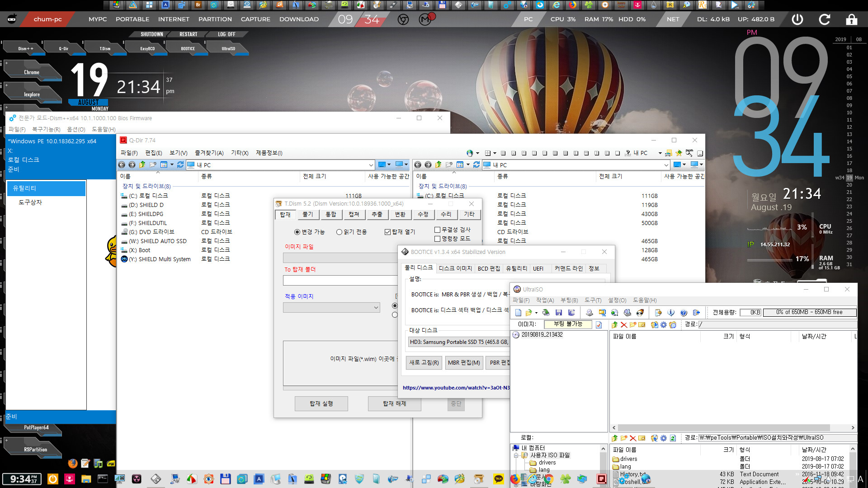Switch to '캡쳐' tab in T.Dism
The width and height of the screenshot is (868, 488).
354,215
